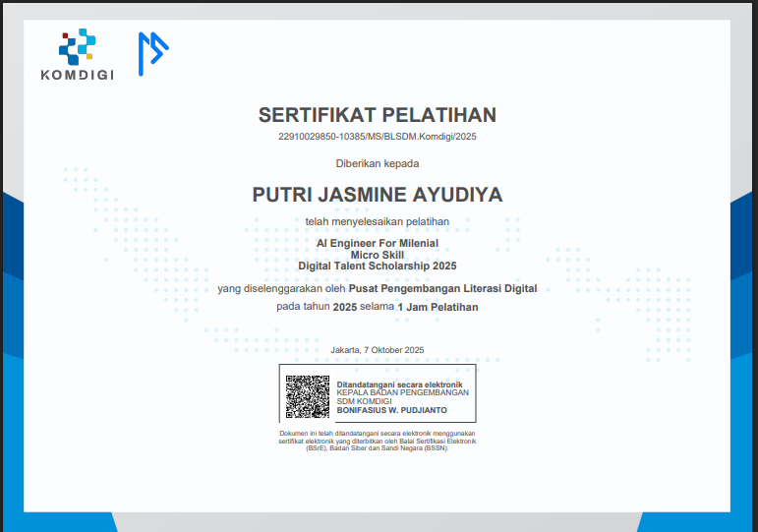Click the year 2025 in the duration line

click(345, 307)
